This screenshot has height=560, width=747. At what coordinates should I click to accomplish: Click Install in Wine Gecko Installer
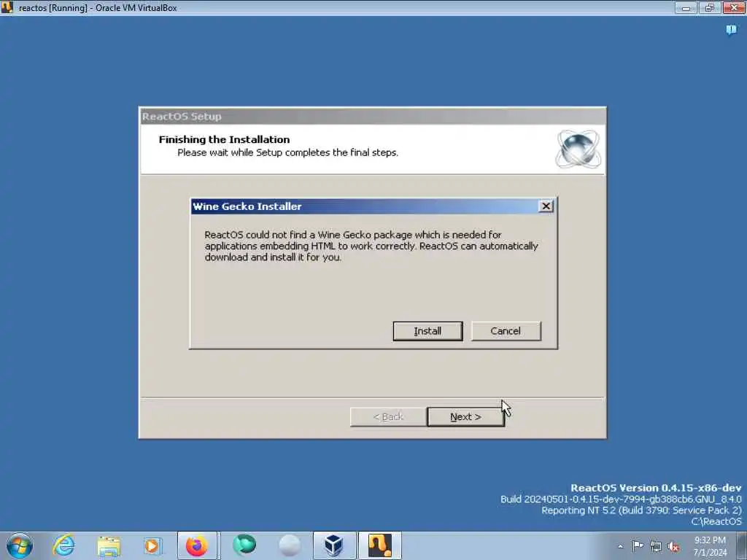click(x=427, y=331)
